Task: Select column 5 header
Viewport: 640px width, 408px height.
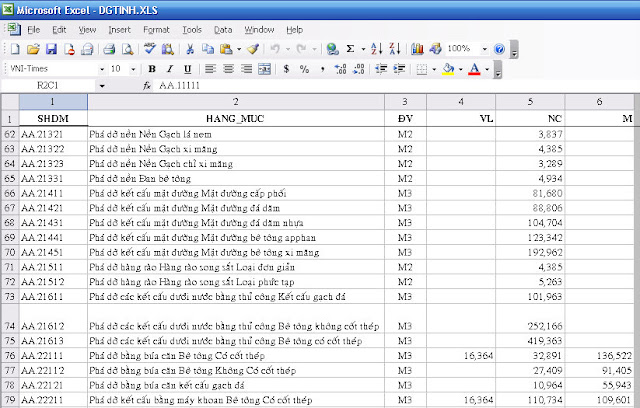Action: click(530, 102)
